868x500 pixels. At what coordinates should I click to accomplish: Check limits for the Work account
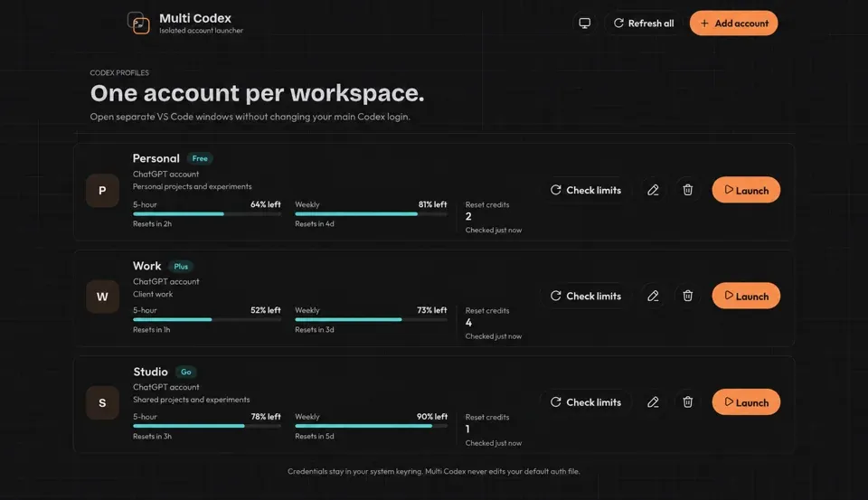(x=586, y=297)
